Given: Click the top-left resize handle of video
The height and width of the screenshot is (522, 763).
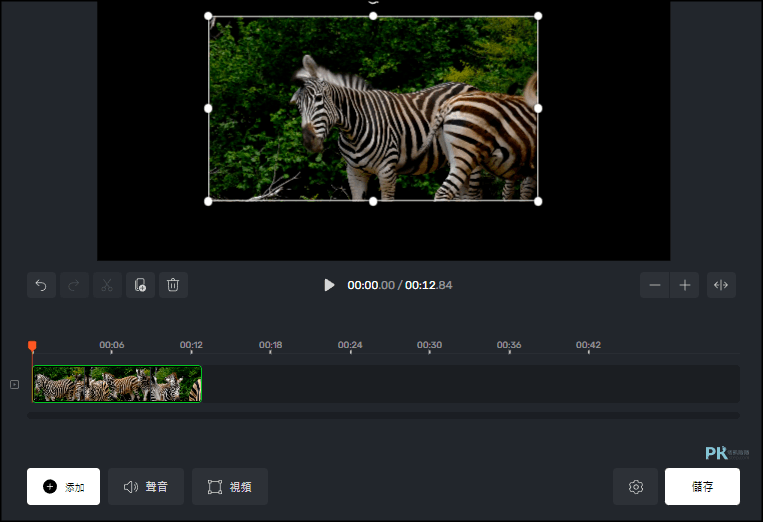Looking at the screenshot, I should [208, 16].
